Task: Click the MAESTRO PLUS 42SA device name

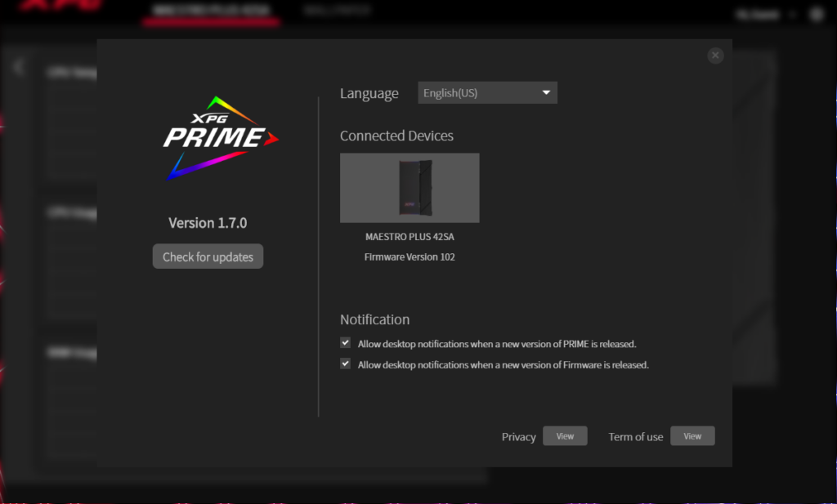Action: [410, 237]
